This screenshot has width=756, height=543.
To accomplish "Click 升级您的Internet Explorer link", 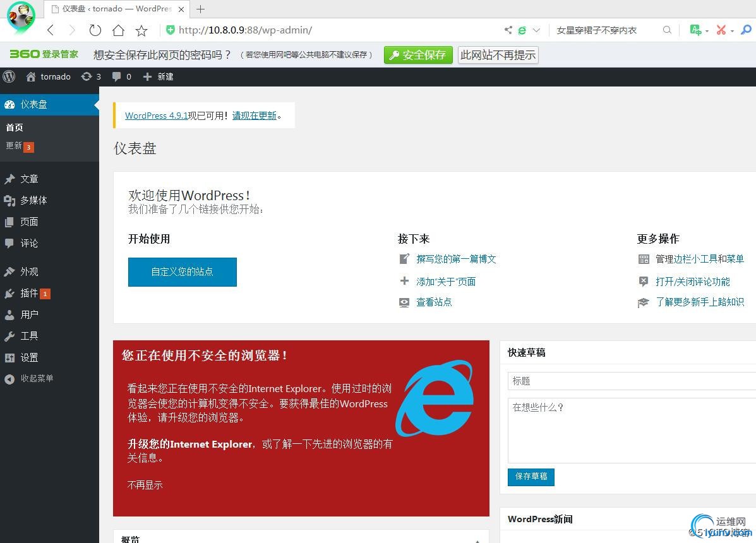I will click(189, 445).
